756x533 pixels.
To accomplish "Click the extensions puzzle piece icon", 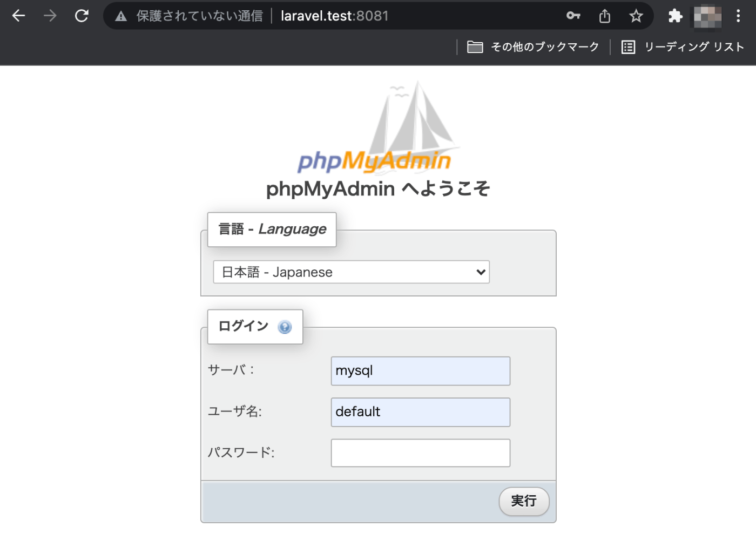I will click(x=675, y=16).
